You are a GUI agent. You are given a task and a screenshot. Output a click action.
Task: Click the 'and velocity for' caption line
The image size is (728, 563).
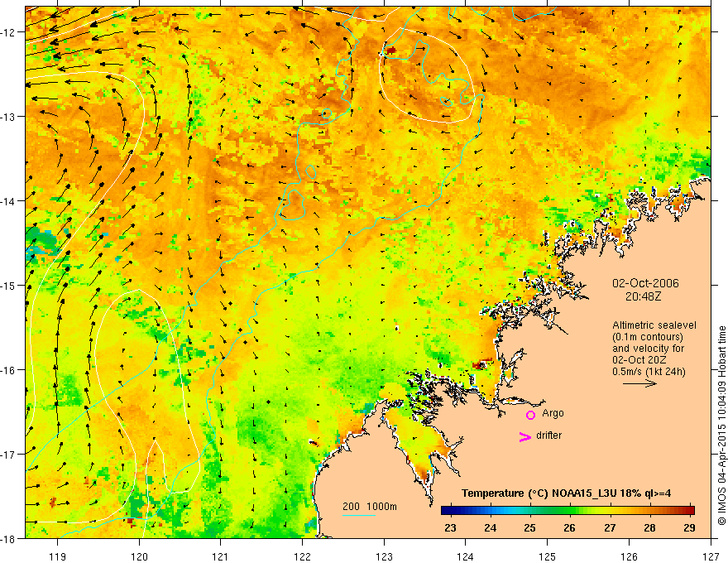tap(648, 349)
